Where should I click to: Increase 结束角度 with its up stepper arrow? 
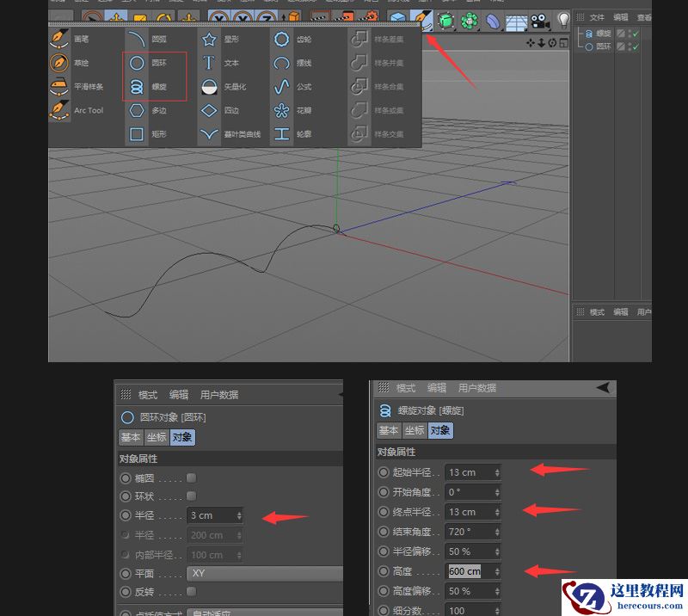[497, 528]
